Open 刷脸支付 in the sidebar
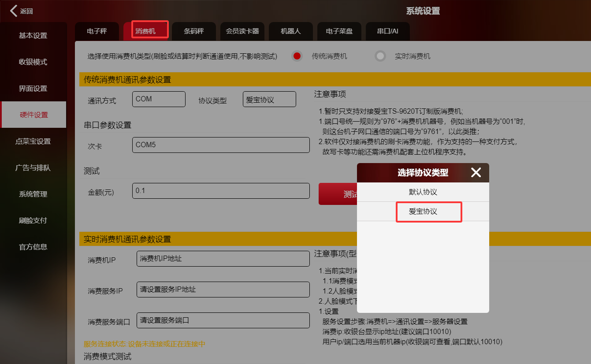The image size is (591, 364). tap(33, 220)
